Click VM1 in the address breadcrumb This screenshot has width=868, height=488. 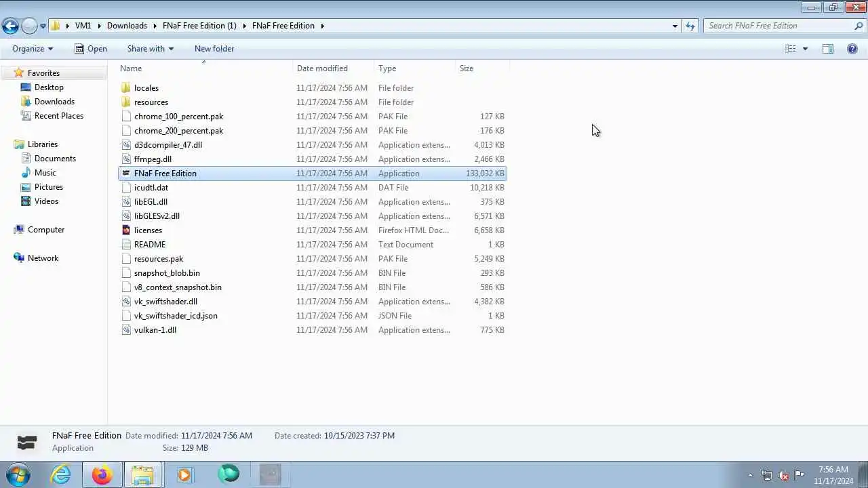click(83, 26)
